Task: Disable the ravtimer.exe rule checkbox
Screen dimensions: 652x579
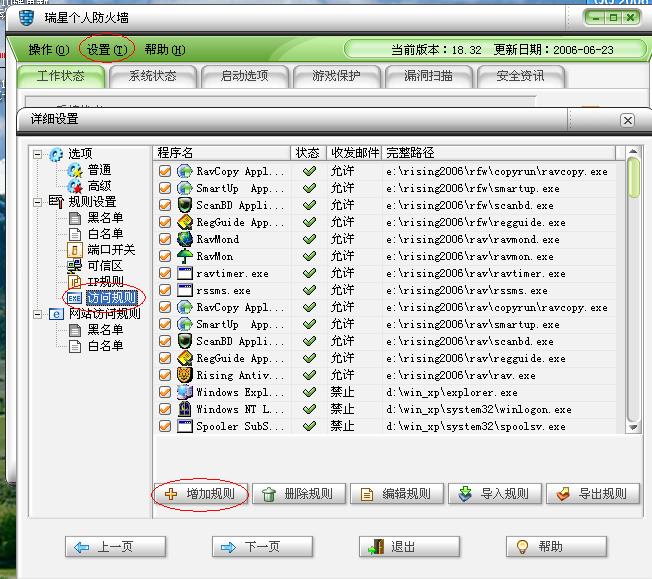Action: coord(165,273)
